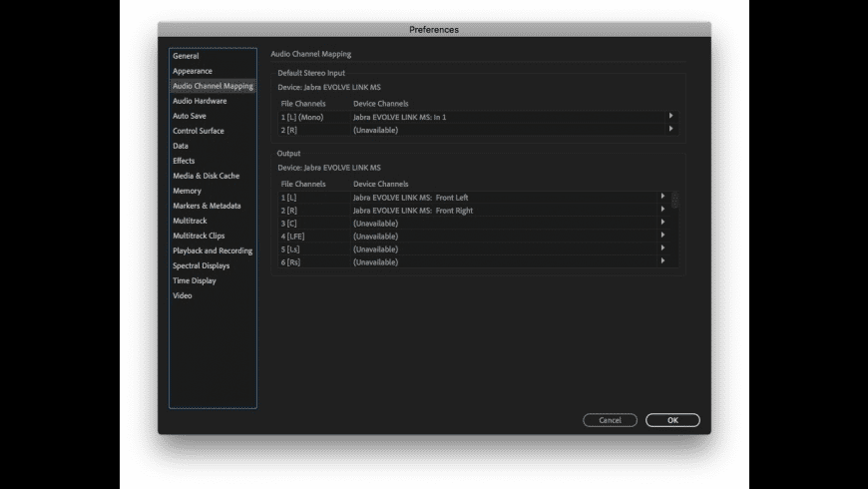Confirm preferences with the OK button
Screen dimensions: 868x489
672,420
